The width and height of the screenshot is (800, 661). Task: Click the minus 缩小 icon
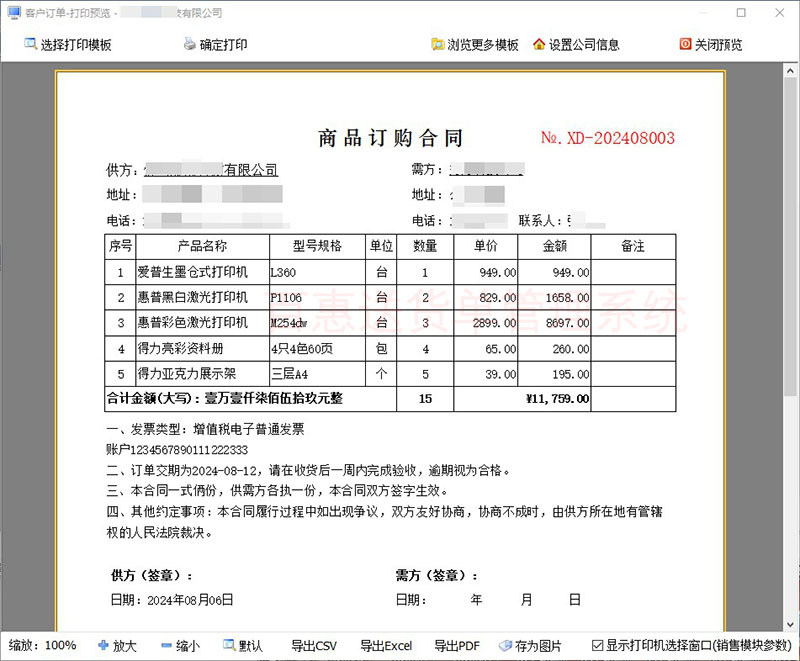pos(166,646)
